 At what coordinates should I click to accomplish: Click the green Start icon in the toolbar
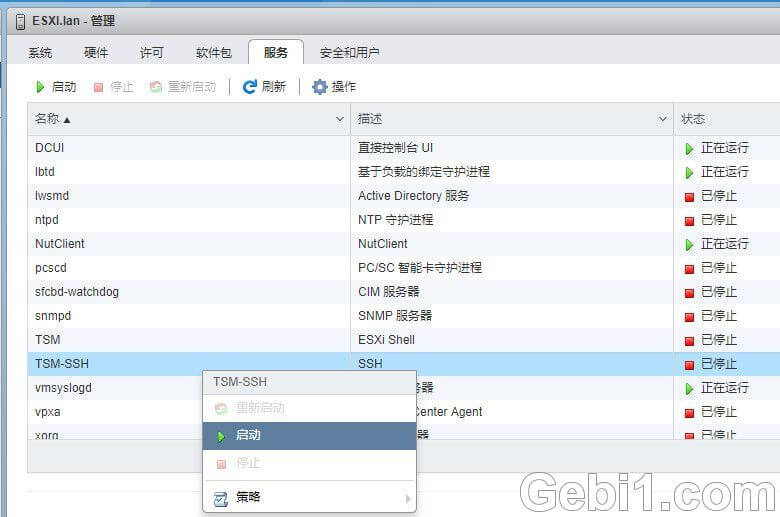(40, 87)
